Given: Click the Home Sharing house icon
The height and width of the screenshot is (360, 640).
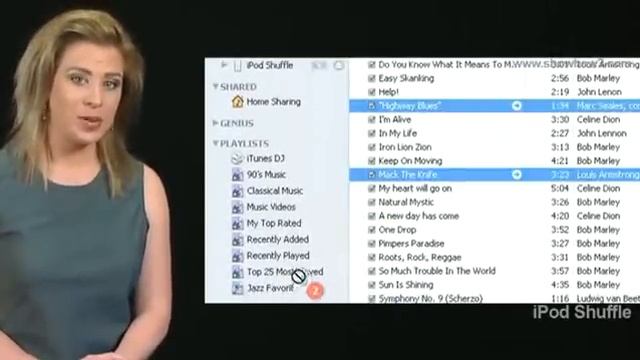Looking at the screenshot, I should pyautogui.click(x=238, y=102).
